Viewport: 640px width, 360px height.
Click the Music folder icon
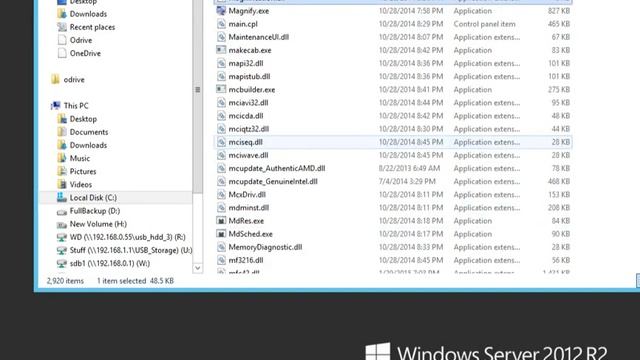(62, 158)
